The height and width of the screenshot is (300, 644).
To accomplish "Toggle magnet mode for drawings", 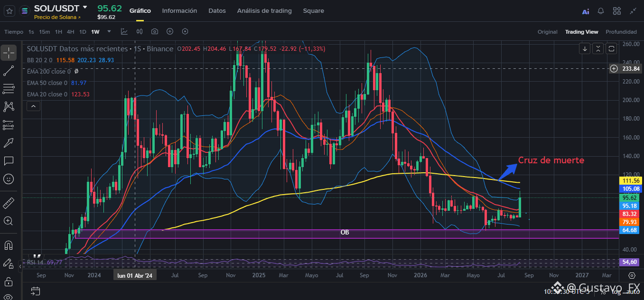I will pos(9,245).
